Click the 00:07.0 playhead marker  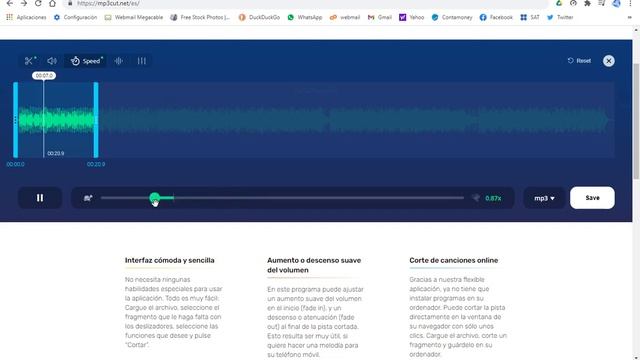click(x=44, y=76)
